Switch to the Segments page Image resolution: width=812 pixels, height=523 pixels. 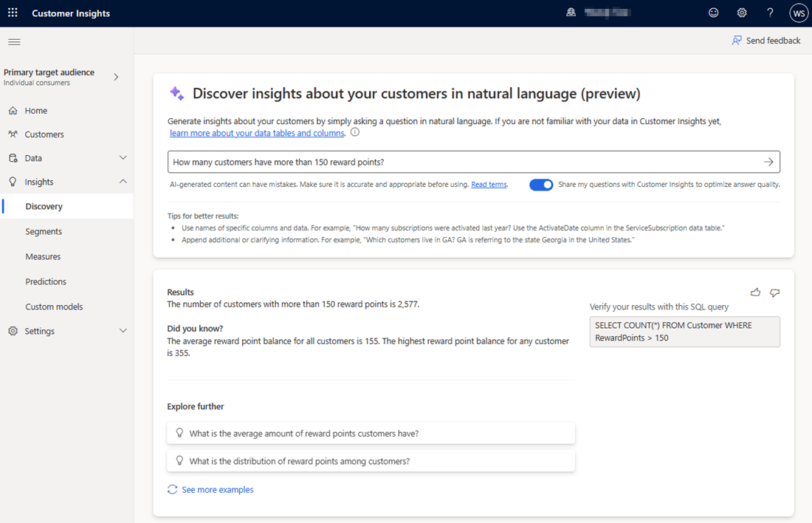[x=44, y=231]
